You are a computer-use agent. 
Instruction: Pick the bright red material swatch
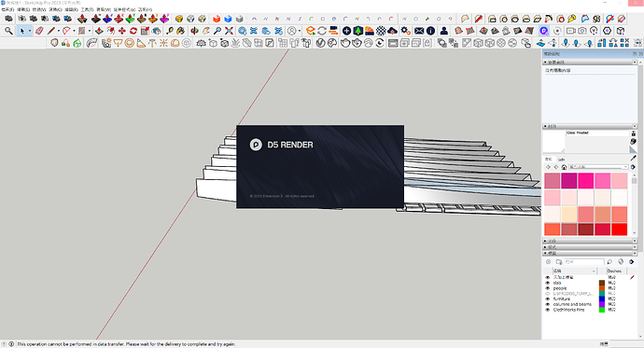[x=619, y=230]
